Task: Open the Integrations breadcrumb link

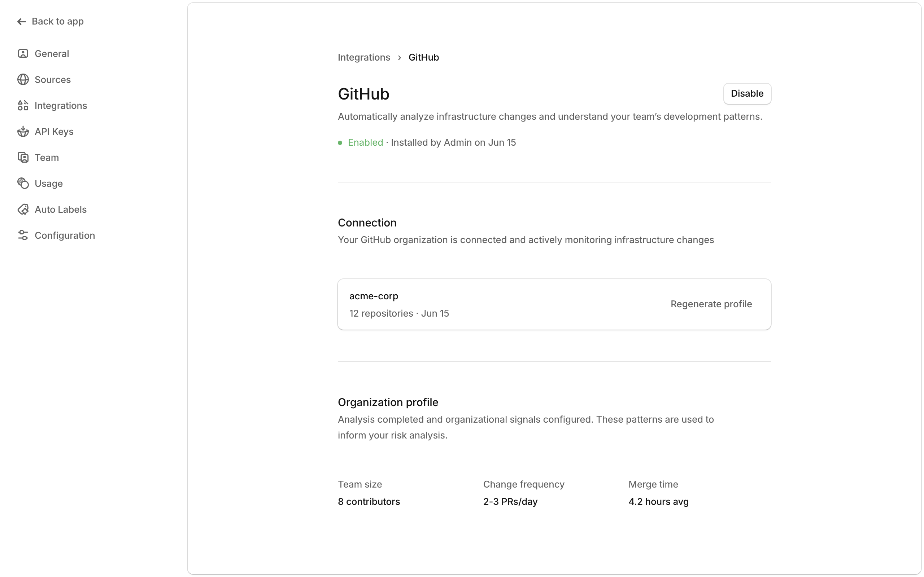Action: click(363, 57)
